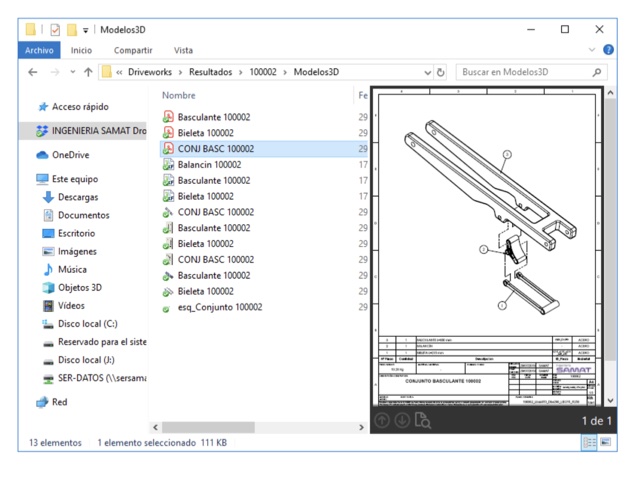640x480 pixels.
Task: Open recent locations dropdown arrow
Action: pyautogui.click(x=73, y=72)
